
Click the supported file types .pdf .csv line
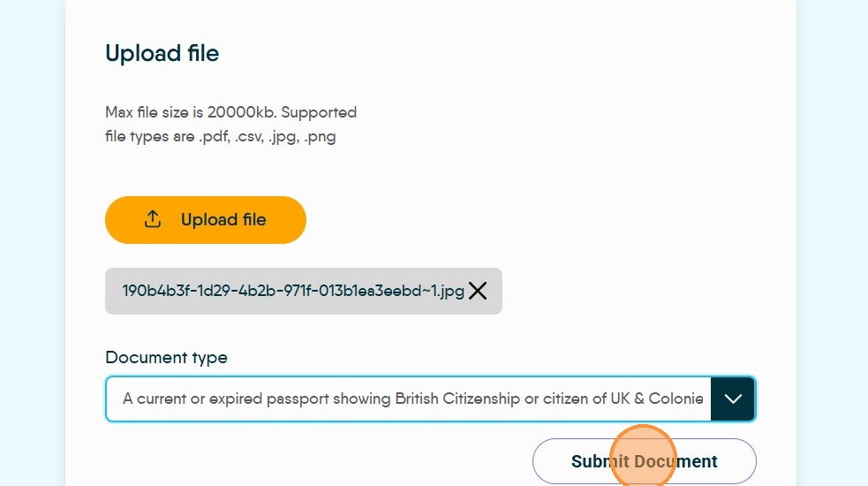click(220, 137)
